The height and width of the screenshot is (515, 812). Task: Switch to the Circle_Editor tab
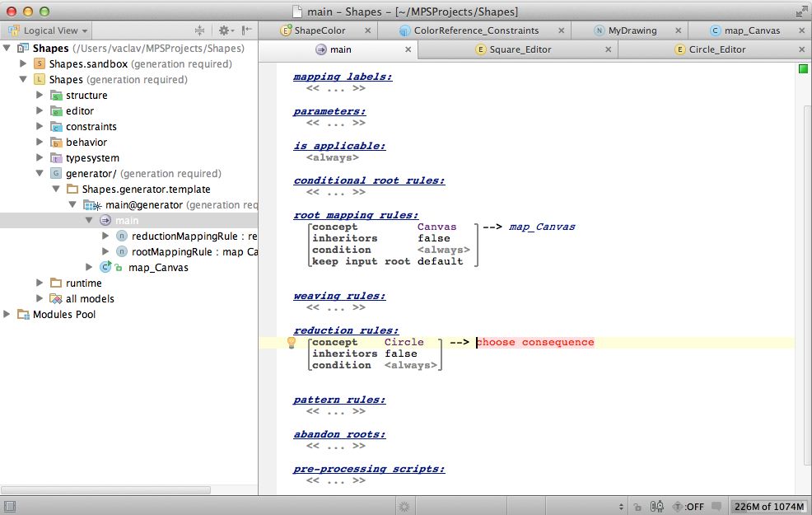pyautogui.click(x=716, y=49)
